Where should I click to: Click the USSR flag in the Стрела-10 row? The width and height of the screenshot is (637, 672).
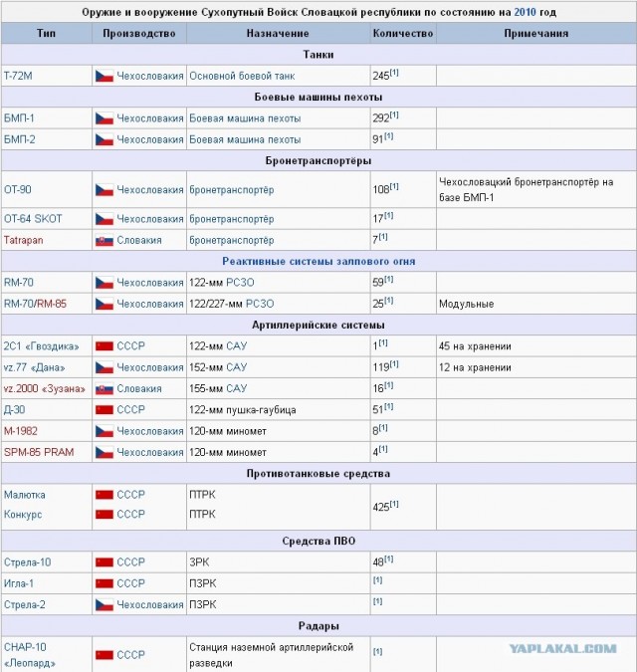pyautogui.click(x=105, y=562)
